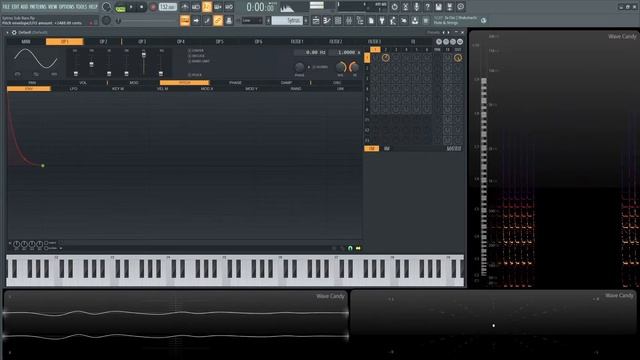Viewport: 640px width, 360px height.
Task: Adjust the operator PHASE knob
Action: tap(300, 67)
